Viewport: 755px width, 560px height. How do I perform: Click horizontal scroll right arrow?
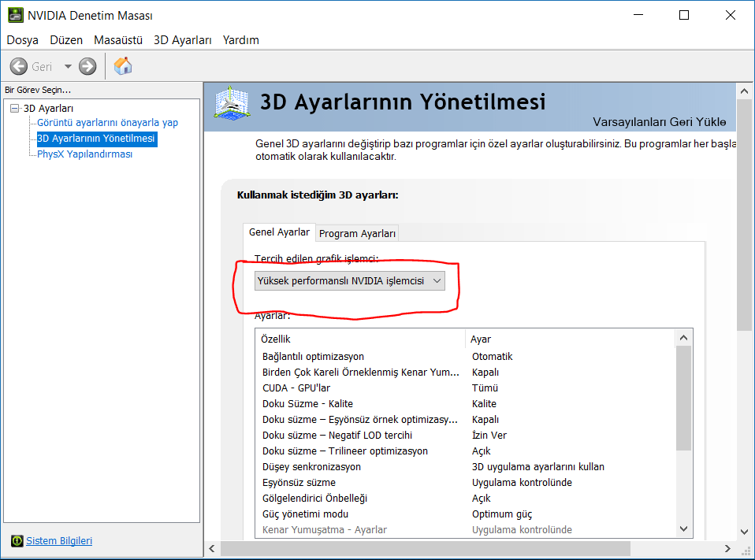pyautogui.click(x=727, y=548)
